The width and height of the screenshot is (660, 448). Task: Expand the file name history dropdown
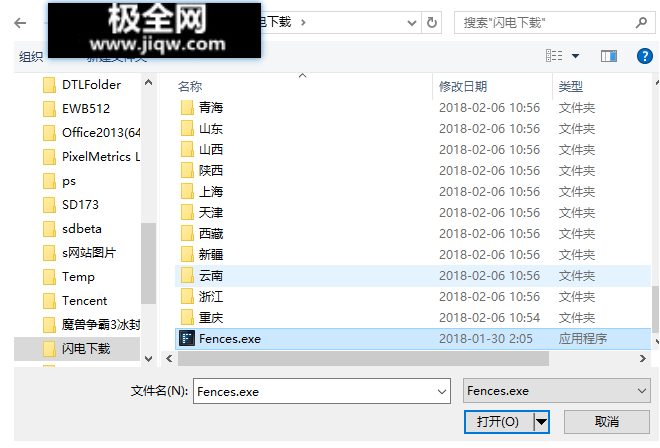click(x=439, y=391)
